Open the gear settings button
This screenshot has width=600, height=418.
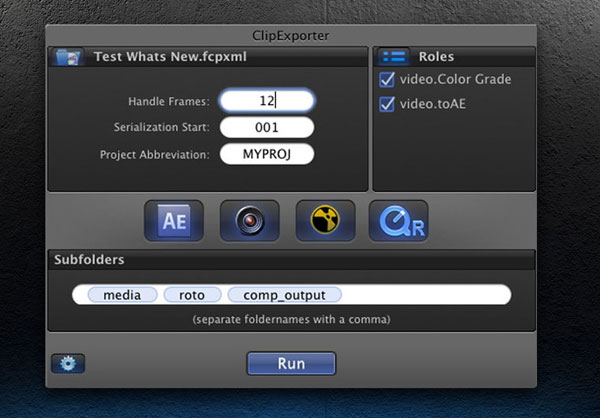click(68, 363)
